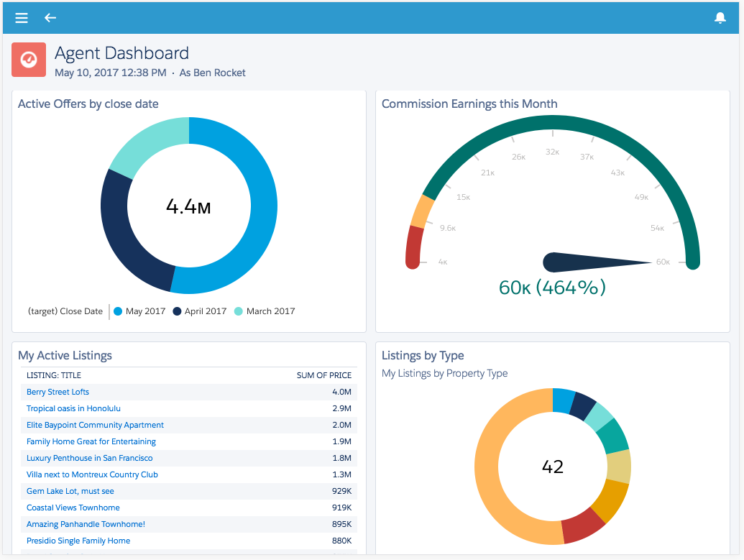
Task: Open Villa next to Montreux Country Club
Action: click(x=92, y=474)
